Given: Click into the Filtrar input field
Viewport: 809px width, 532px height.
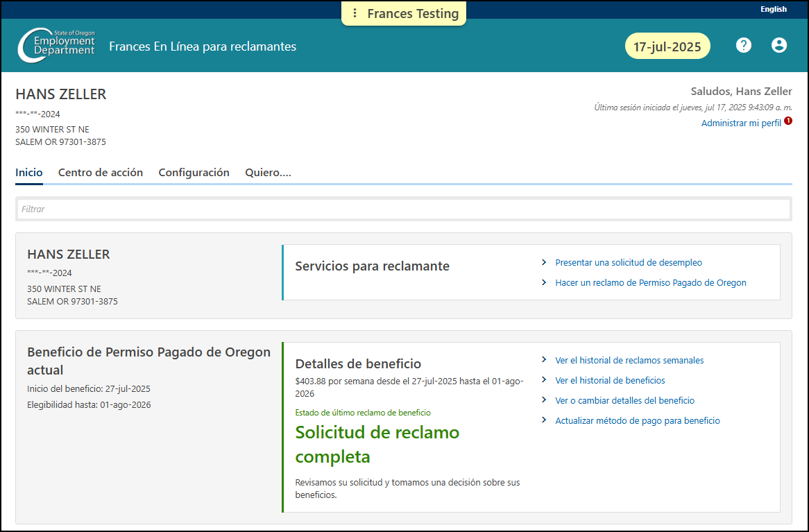Looking at the screenshot, I should (404, 209).
